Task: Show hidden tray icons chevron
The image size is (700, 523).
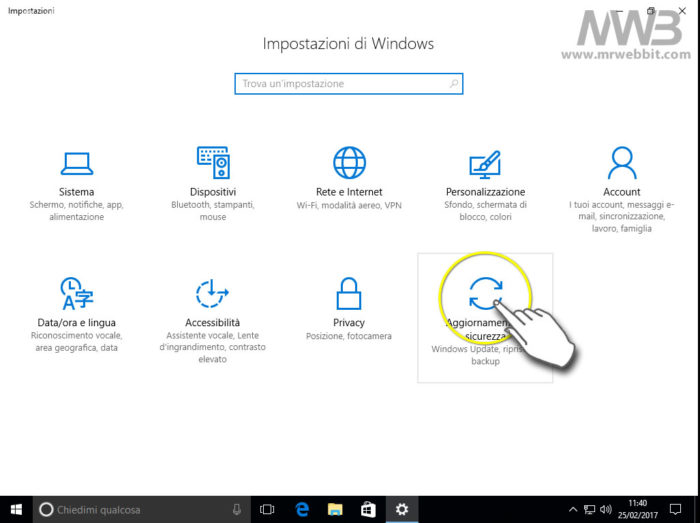Action: tap(573, 510)
